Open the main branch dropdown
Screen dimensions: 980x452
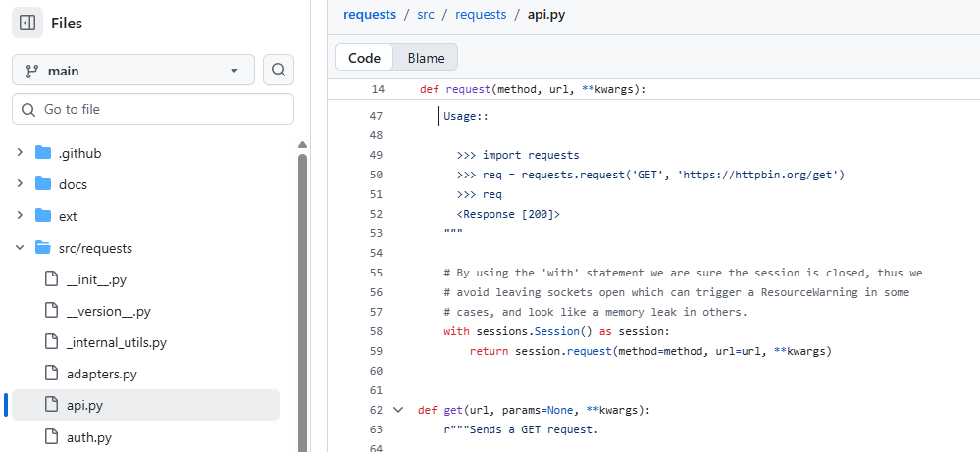point(132,71)
